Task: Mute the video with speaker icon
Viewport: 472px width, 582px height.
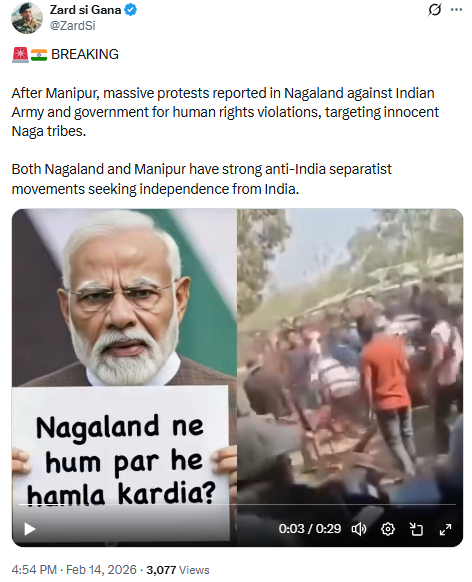Action: (x=358, y=529)
